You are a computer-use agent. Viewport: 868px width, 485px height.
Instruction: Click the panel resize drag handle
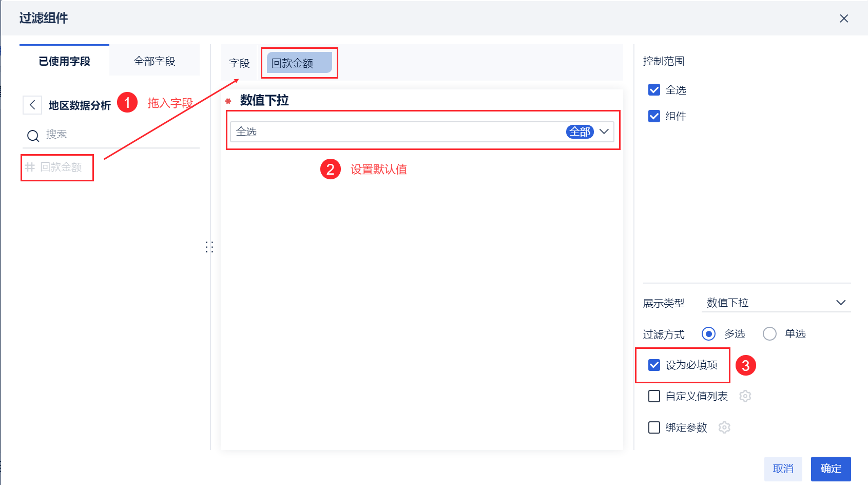click(209, 247)
